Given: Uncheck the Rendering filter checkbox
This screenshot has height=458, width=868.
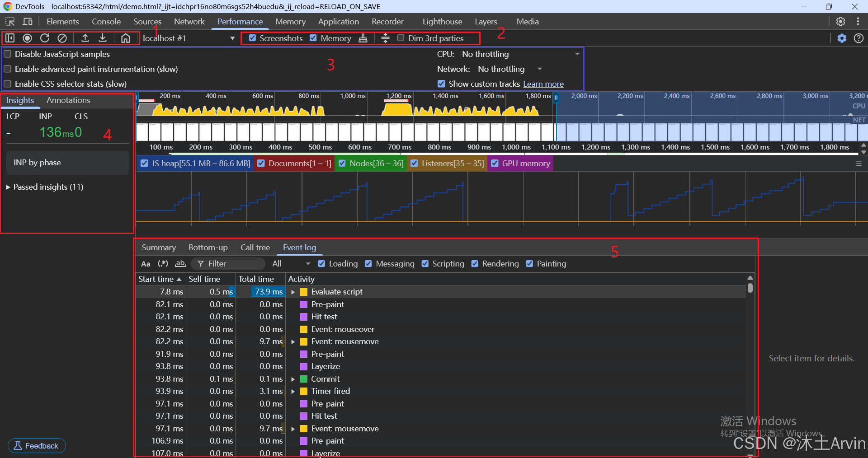Looking at the screenshot, I should point(475,264).
